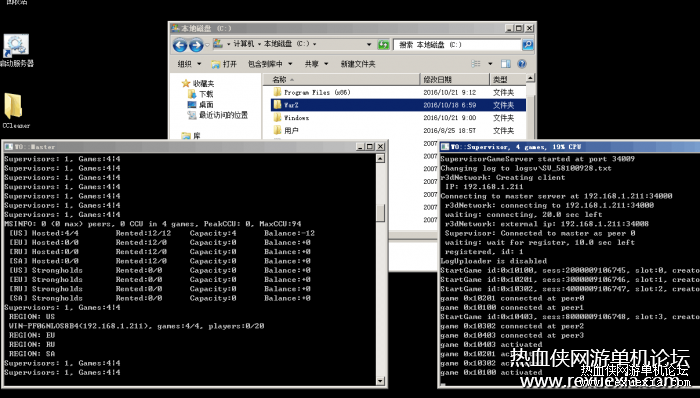Click the Program Files (x86) folder icon
This screenshot has width=700, height=398.
277,92
